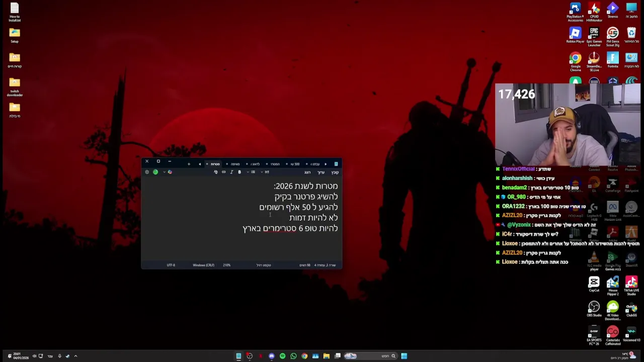Show hidden system tray icons chevron
The height and width of the screenshot is (362, 644).
[x=75, y=356]
